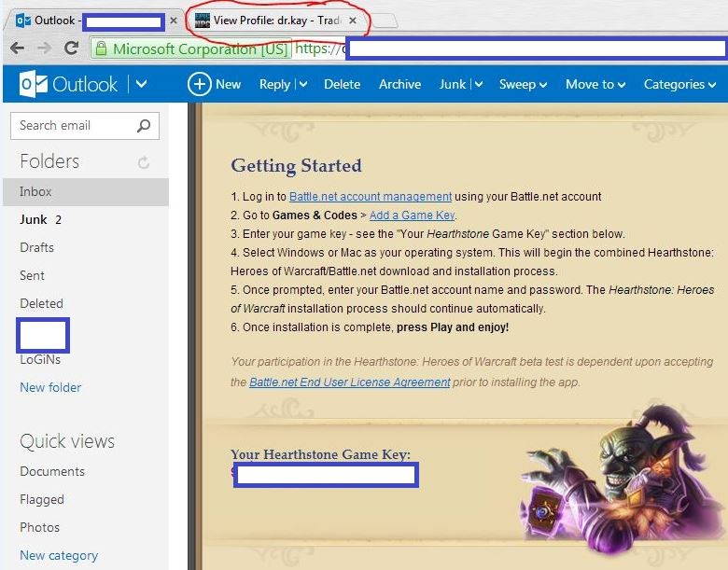Open Flagged quick view

click(x=42, y=499)
